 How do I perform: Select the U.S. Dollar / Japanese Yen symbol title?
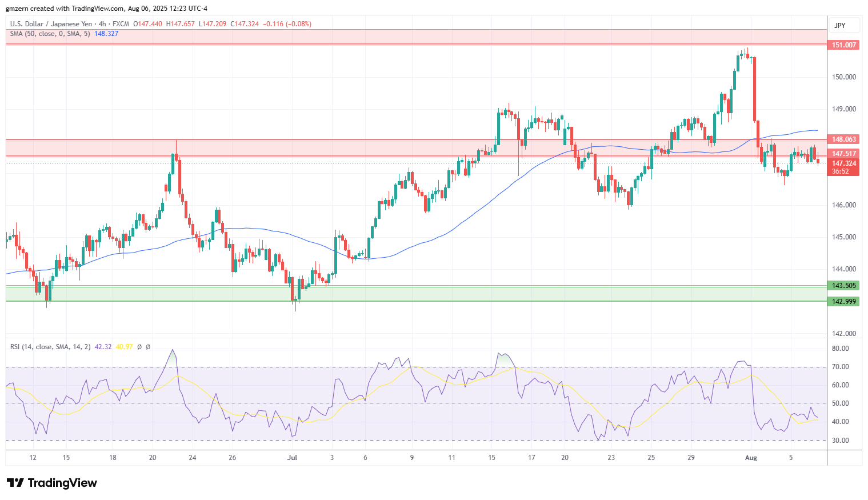coord(51,24)
